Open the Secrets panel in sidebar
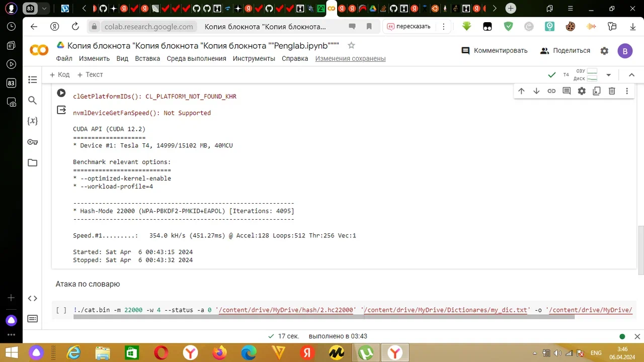Screen dimensions: 644x362 (32, 142)
